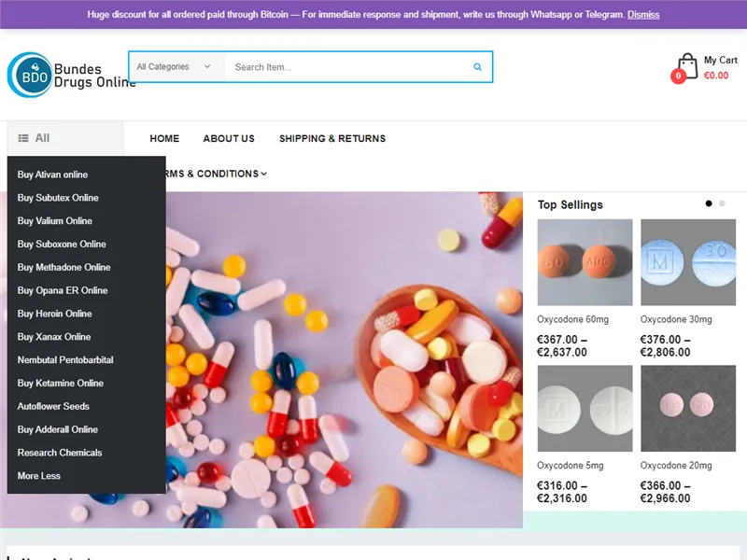
Task: Dismiss the Bitcoin discount banner
Action: [643, 15]
